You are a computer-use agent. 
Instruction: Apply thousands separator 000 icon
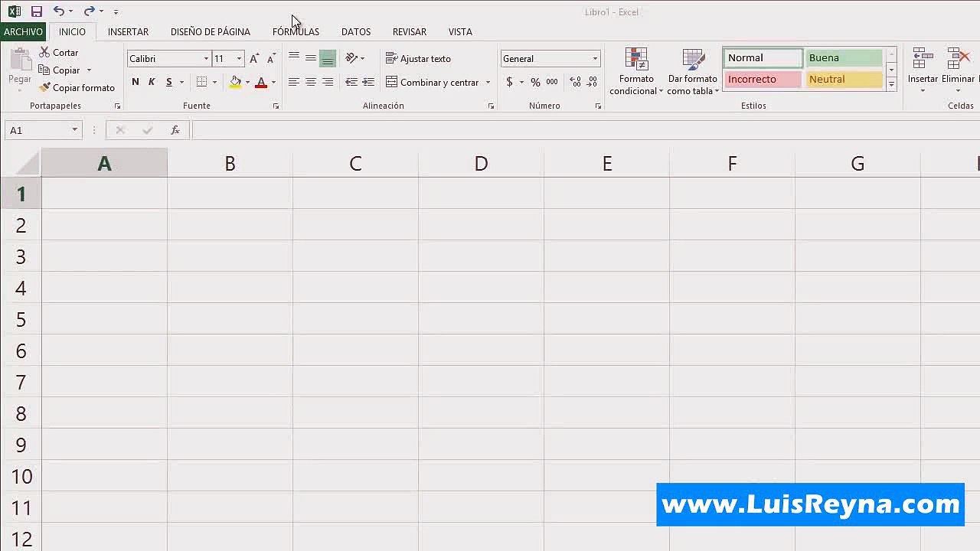552,82
